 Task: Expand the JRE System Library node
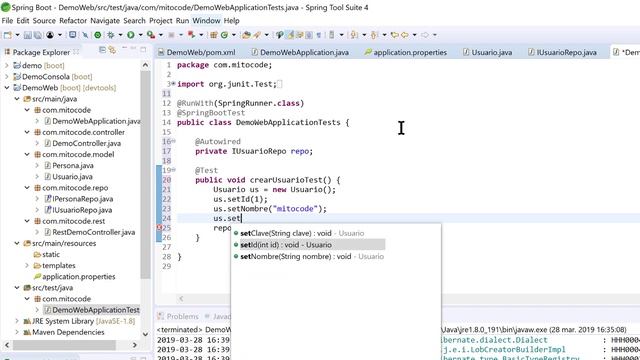click(x=17, y=321)
